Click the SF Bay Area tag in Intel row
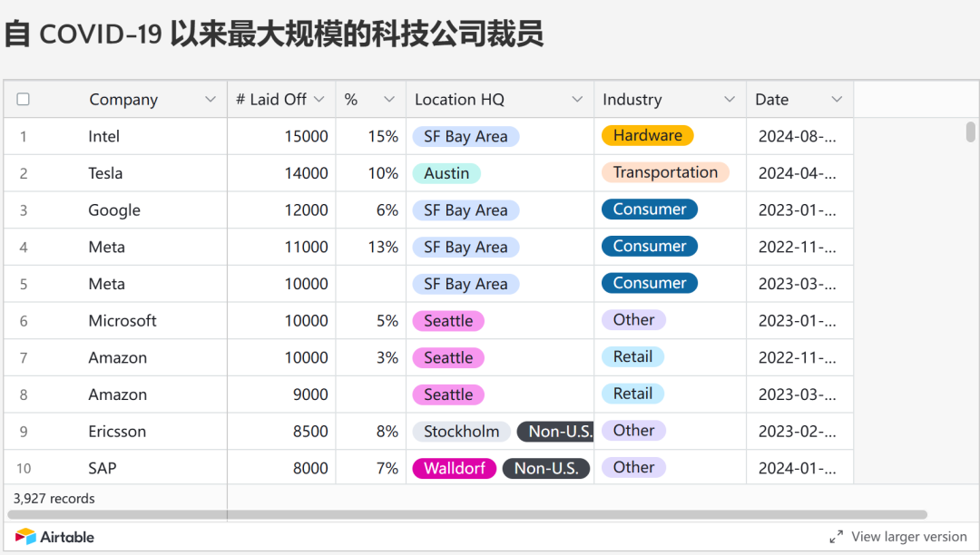The width and height of the screenshot is (980, 555). pyautogui.click(x=465, y=136)
